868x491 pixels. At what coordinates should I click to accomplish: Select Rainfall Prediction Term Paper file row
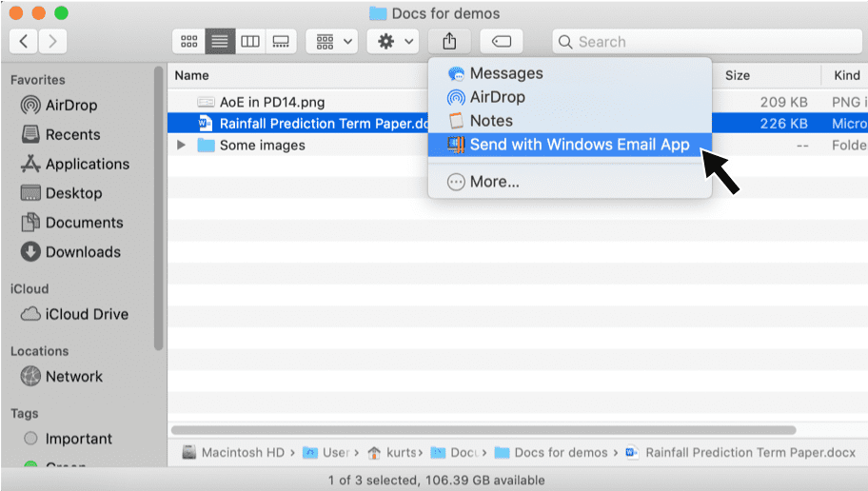518,124
